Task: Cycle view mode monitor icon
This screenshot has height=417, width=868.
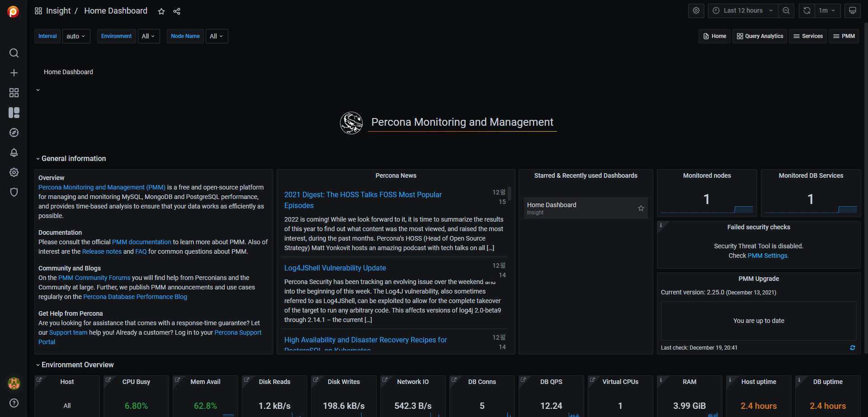Action: pyautogui.click(x=853, y=10)
